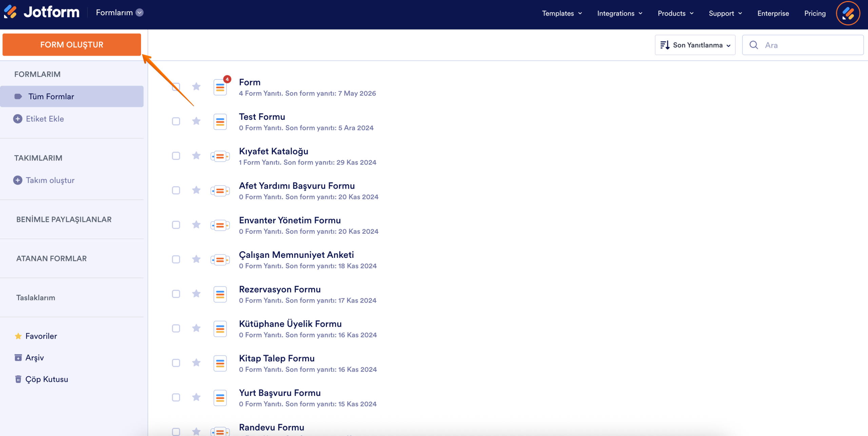Star the Test Formu form

pos(196,121)
